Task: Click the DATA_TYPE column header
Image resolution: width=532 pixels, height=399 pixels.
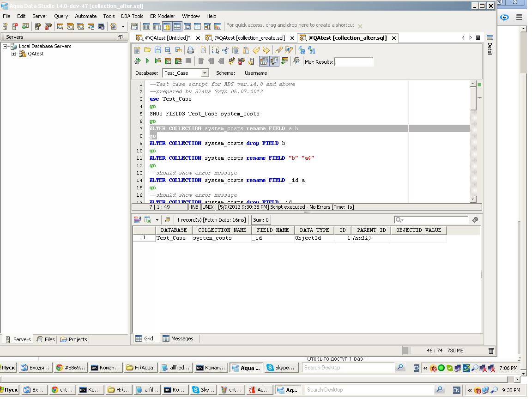Action: [314, 230]
